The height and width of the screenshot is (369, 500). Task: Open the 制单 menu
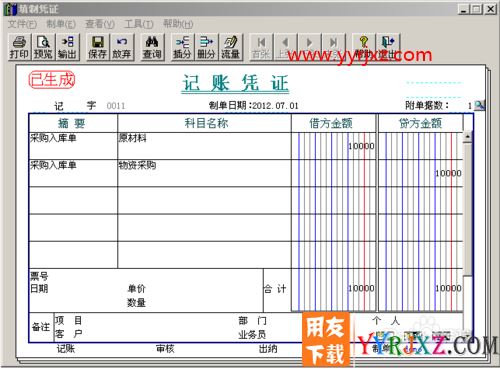pos(61,24)
